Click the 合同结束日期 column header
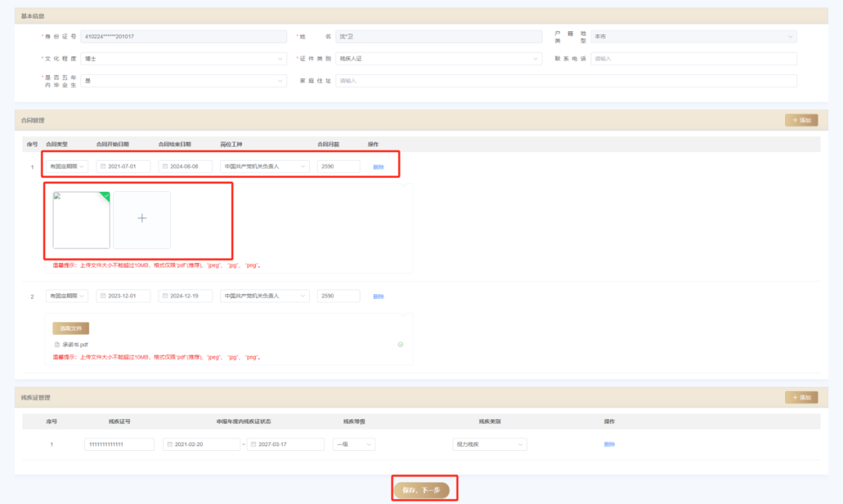 (175, 144)
